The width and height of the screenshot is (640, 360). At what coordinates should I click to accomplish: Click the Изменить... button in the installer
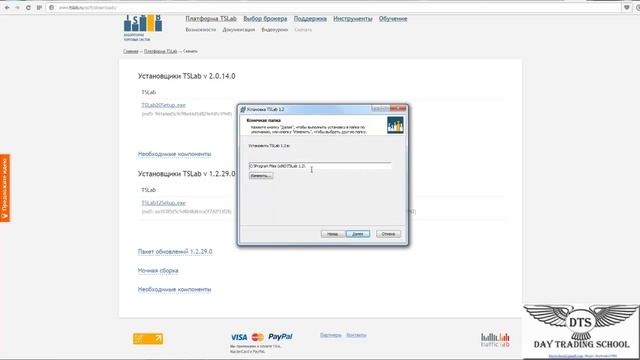tap(261, 176)
